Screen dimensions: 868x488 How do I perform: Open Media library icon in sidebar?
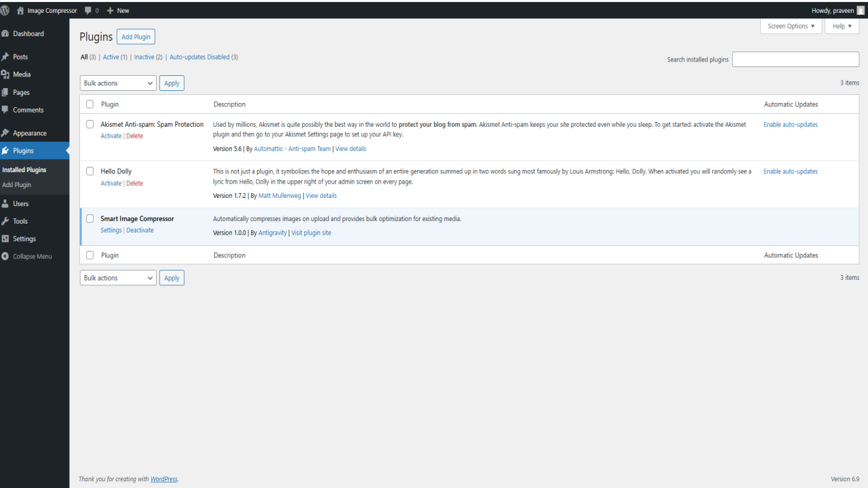pos(5,75)
